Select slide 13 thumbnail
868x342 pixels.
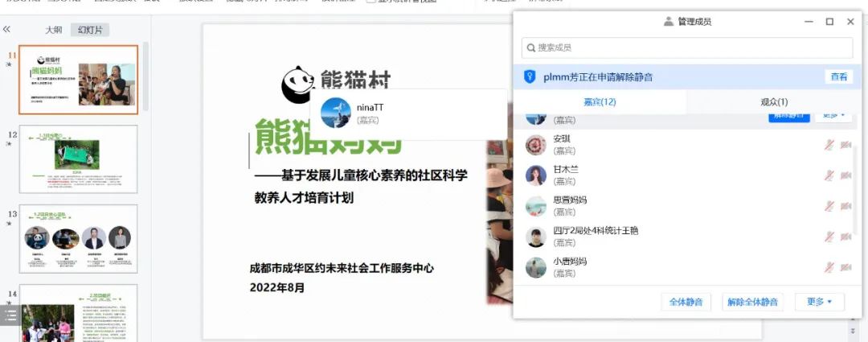tap(78, 238)
